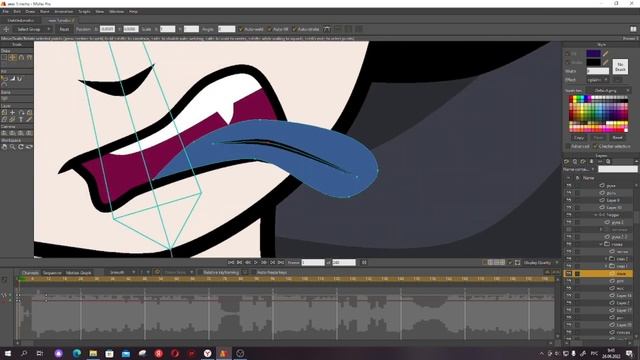
Task: Expand the second folder layer above the selected layer
Action: (x=606, y=259)
